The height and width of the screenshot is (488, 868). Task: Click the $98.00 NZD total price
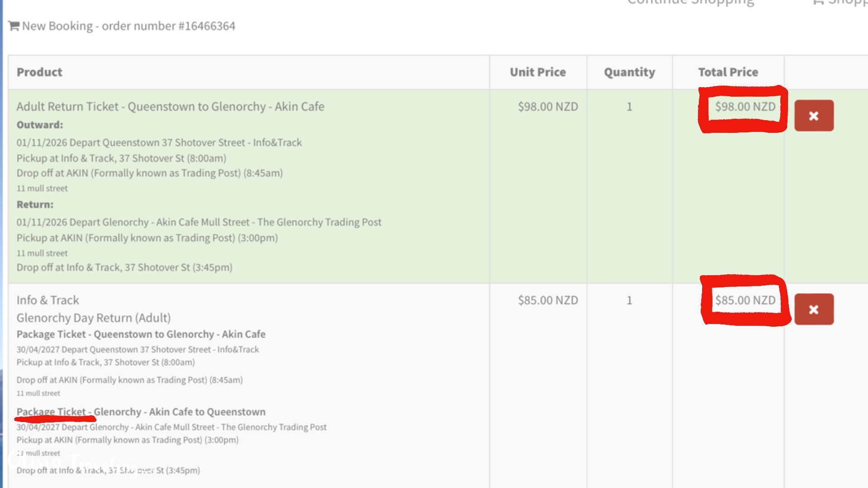pyautogui.click(x=745, y=107)
